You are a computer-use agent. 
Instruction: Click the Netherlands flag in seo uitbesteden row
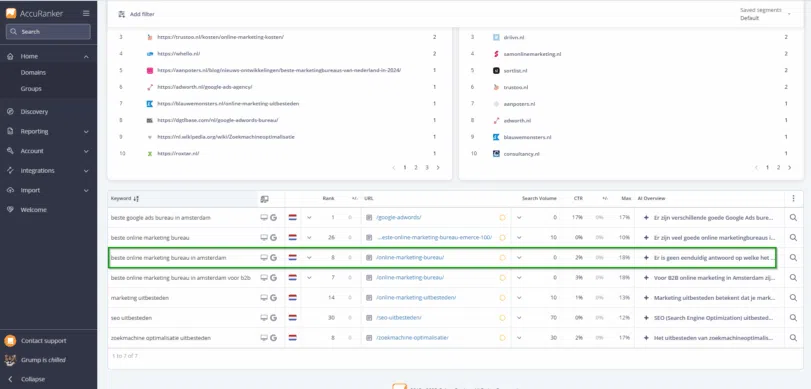coord(292,318)
